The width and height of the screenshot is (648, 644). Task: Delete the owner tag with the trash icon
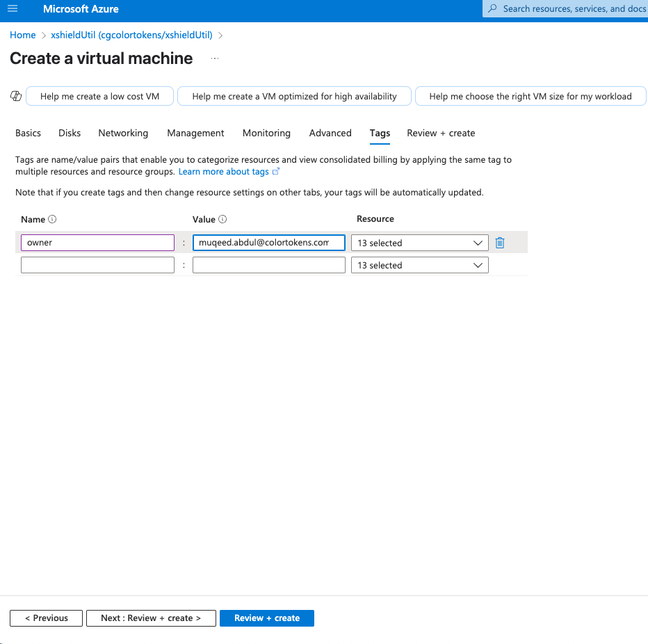pyautogui.click(x=500, y=243)
